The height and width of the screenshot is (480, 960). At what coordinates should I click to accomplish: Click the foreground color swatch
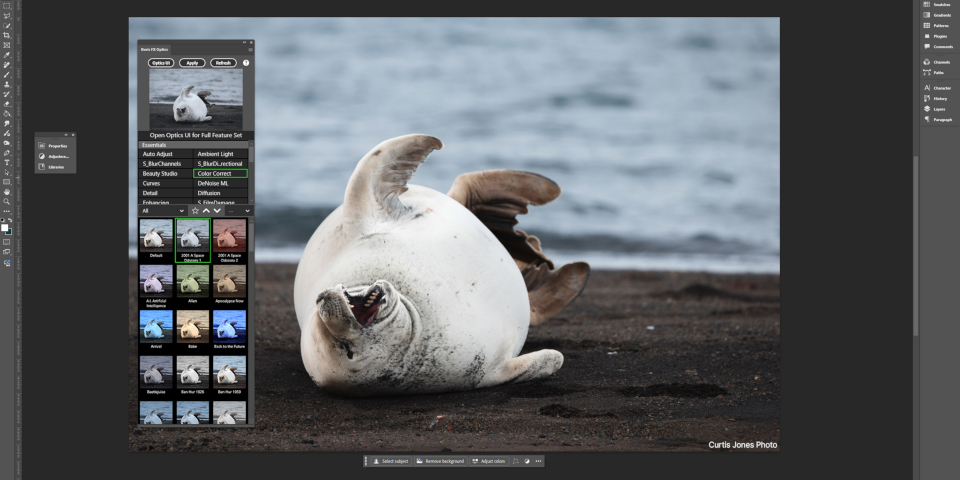click(5, 227)
